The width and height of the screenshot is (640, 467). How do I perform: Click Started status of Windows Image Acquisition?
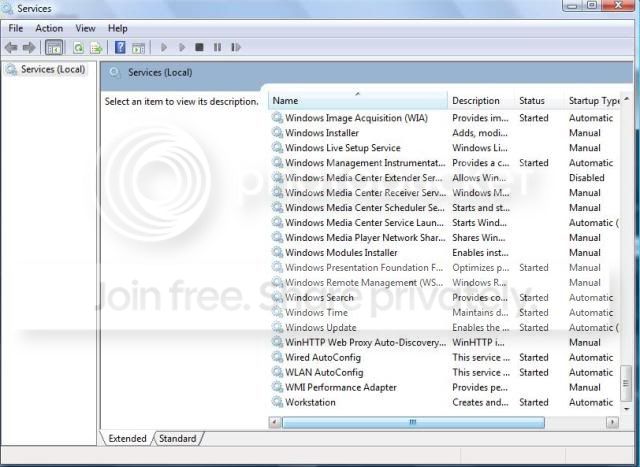533,118
